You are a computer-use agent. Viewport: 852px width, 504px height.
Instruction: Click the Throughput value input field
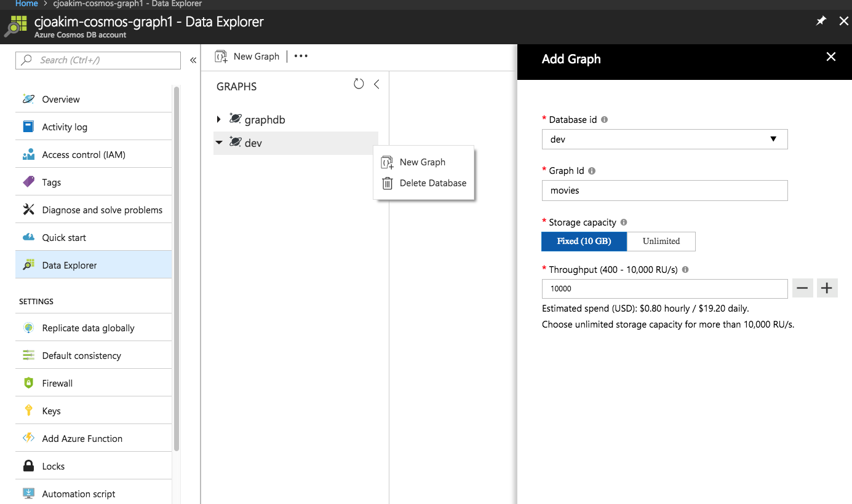[x=664, y=288]
